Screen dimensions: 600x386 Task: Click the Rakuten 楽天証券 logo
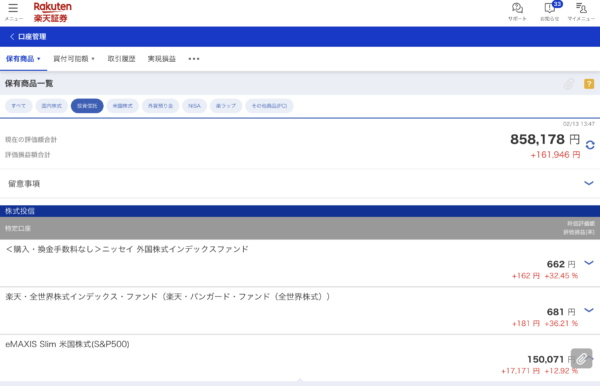[x=52, y=12]
